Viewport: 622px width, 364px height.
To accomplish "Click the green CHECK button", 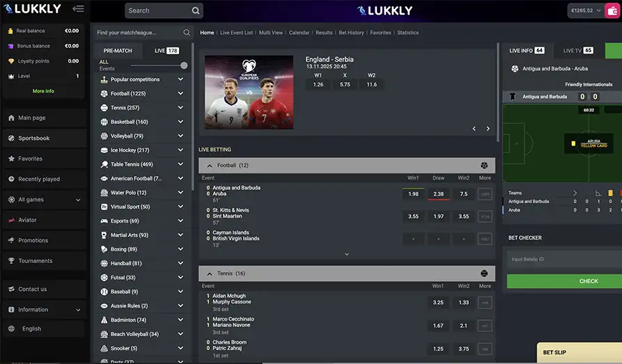I will click(564, 281).
